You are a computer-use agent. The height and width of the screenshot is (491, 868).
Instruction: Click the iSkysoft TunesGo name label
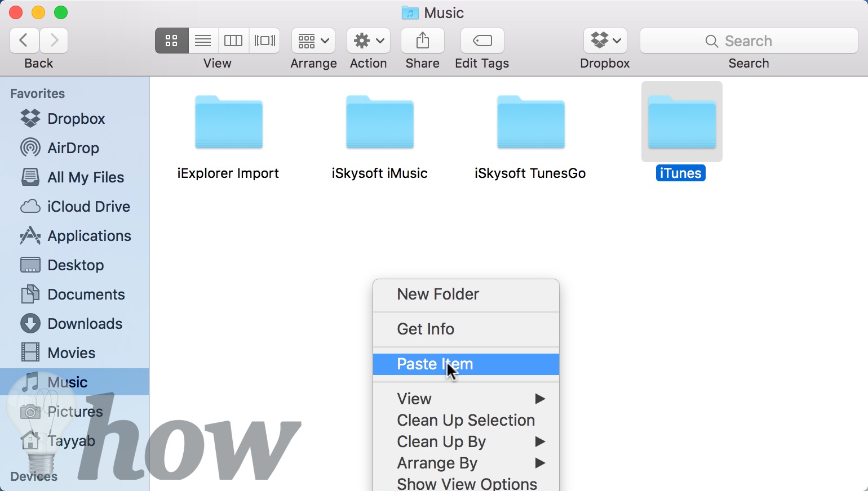pos(530,173)
